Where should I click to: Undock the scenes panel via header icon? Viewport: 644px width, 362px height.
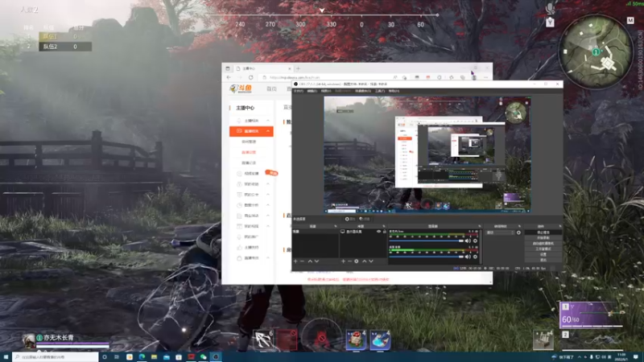pos(336,226)
